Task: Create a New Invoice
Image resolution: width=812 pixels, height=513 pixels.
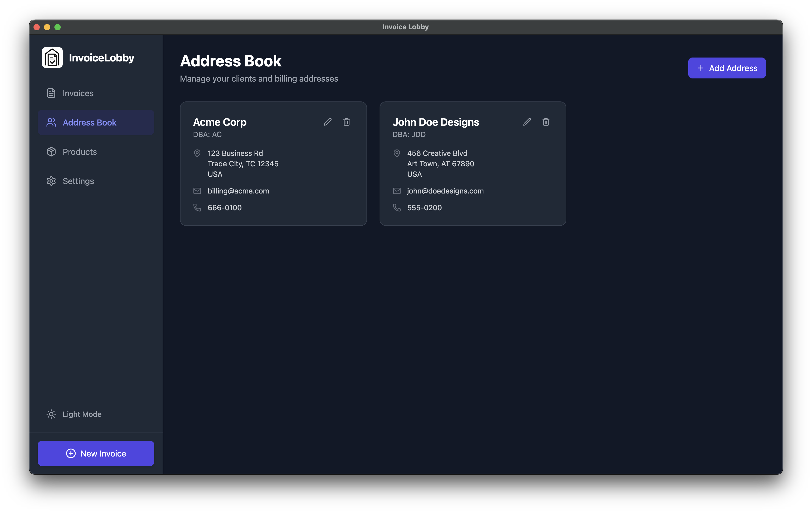Action: pos(96,453)
